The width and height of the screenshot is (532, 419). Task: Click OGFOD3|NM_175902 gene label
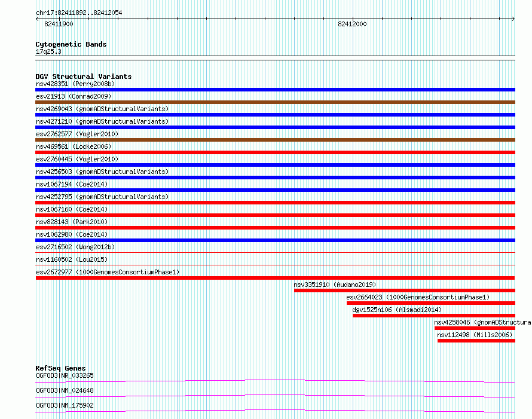[65, 405]
